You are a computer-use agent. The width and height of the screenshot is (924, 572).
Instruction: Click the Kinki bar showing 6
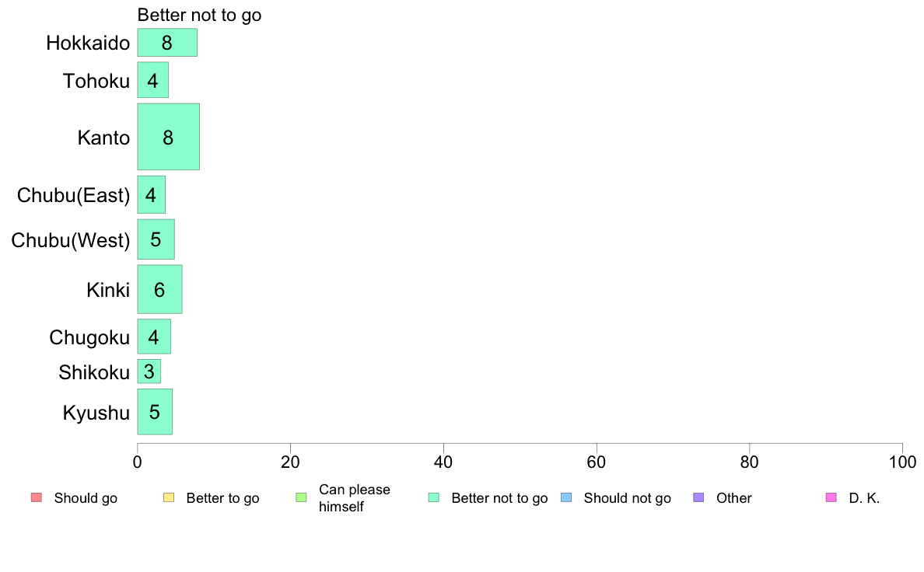pyautogui.click(x=159, y=289)
